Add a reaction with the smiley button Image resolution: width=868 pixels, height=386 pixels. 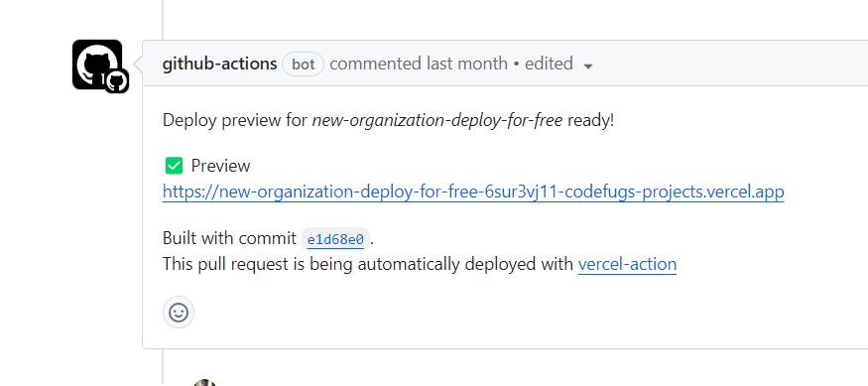[x=179, y=313]
